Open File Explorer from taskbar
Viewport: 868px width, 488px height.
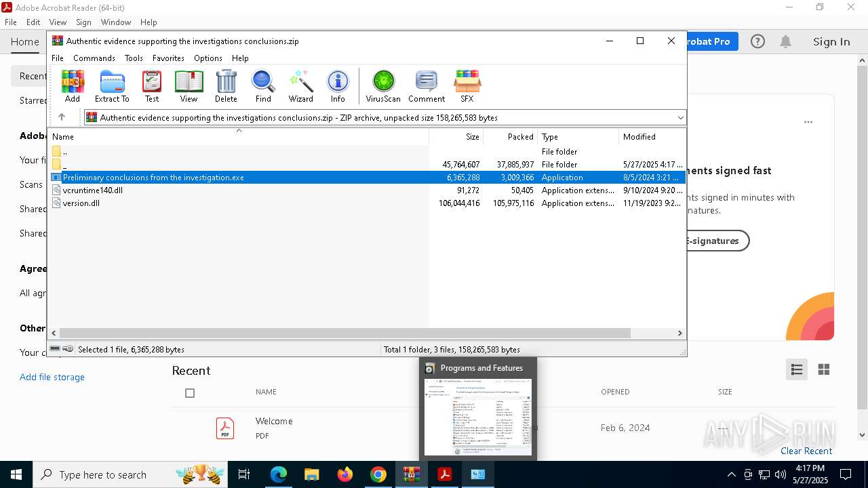(312, 474)
